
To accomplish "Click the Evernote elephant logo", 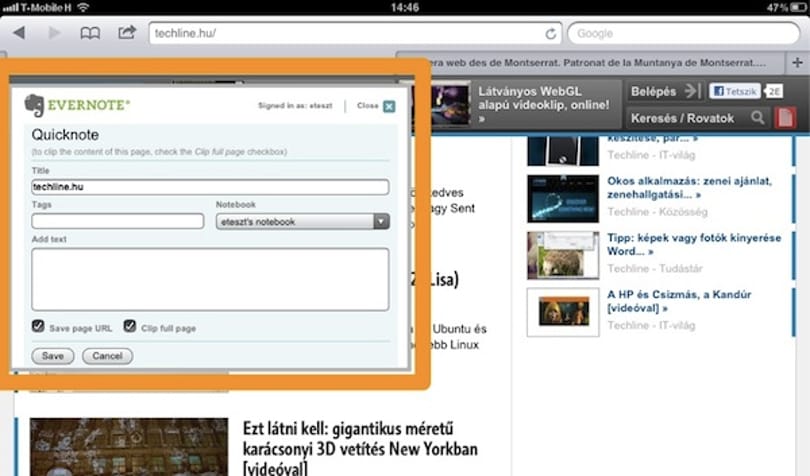I will [34, 105].
